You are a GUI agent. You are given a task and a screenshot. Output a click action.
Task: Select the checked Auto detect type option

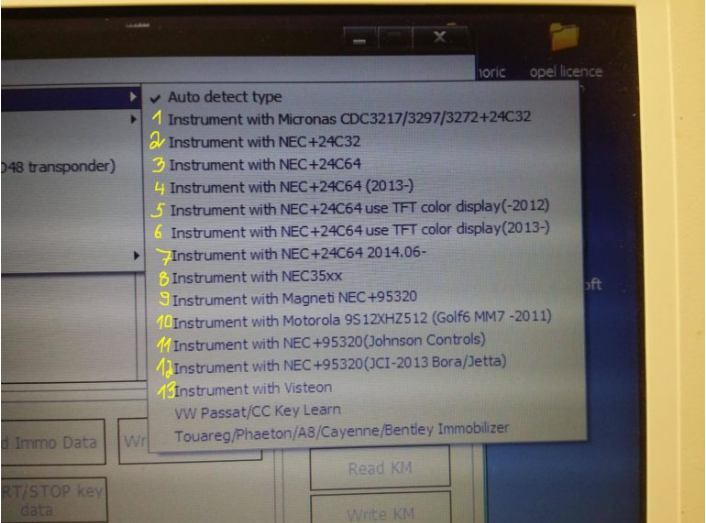click(x=224, y=98)
